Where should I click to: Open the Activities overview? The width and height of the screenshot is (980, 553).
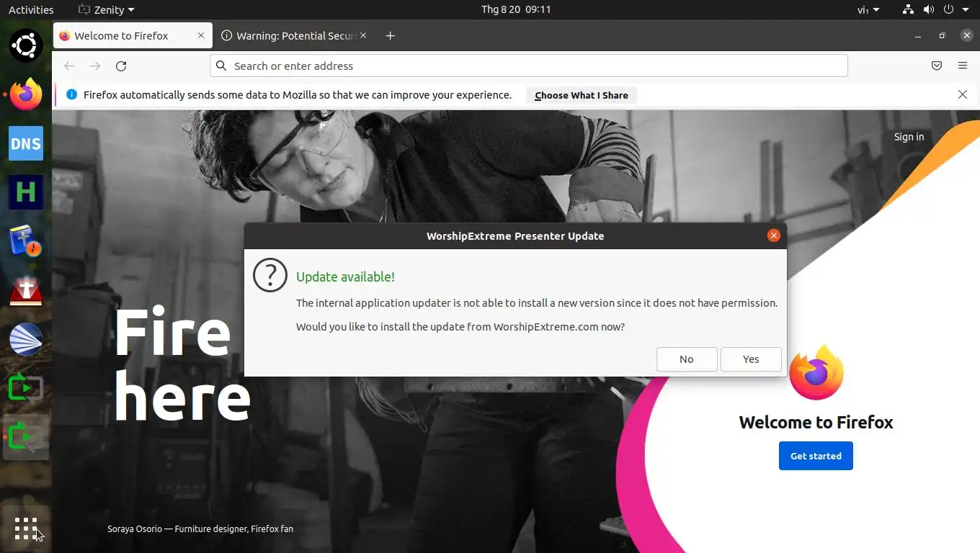(31, 9)
